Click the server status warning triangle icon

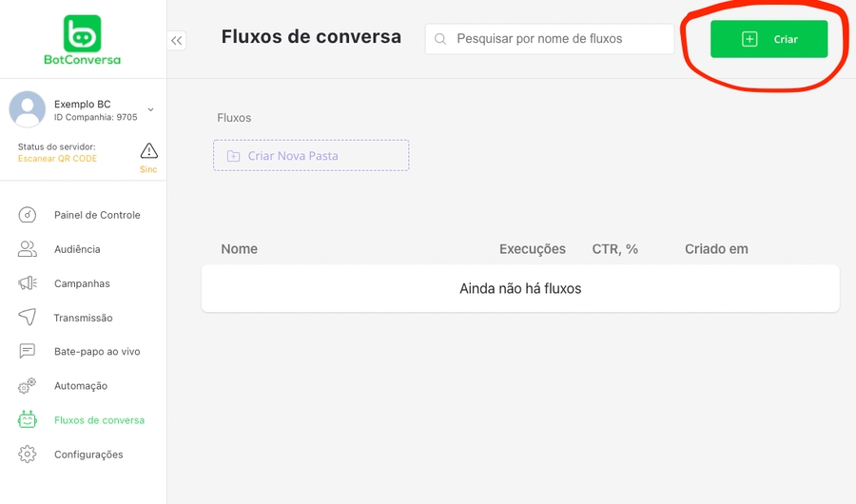[149, 151]
